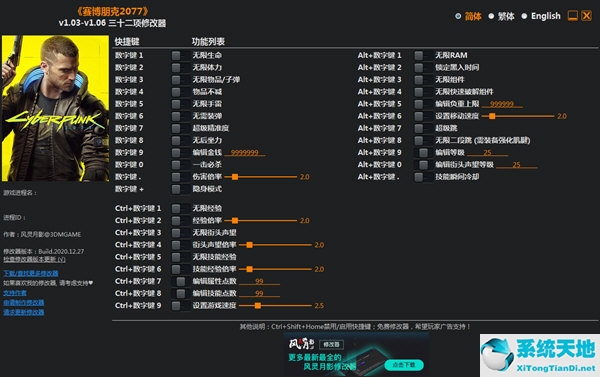
Task: Click the 编辑技能点数 value field
Action: (259, 294)
